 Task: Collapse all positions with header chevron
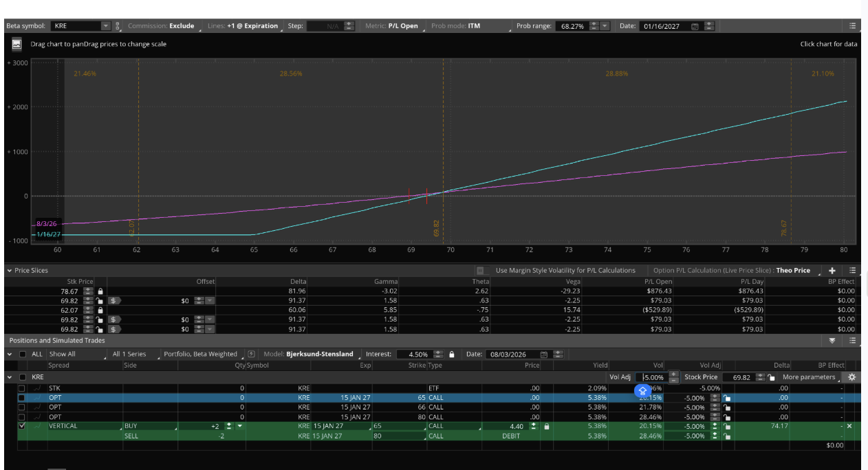pos(10,354)
